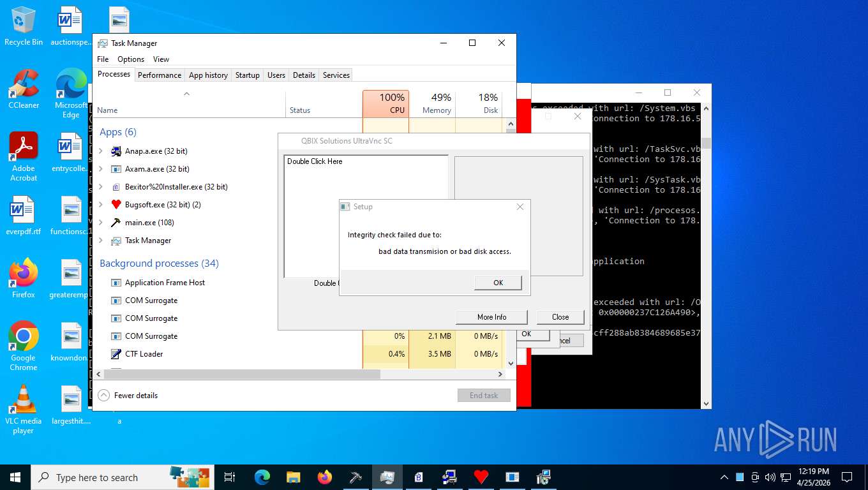Switch to the Task Manager taskbar icon
Viewport: 868px width, 490px height.
point(387,477)
